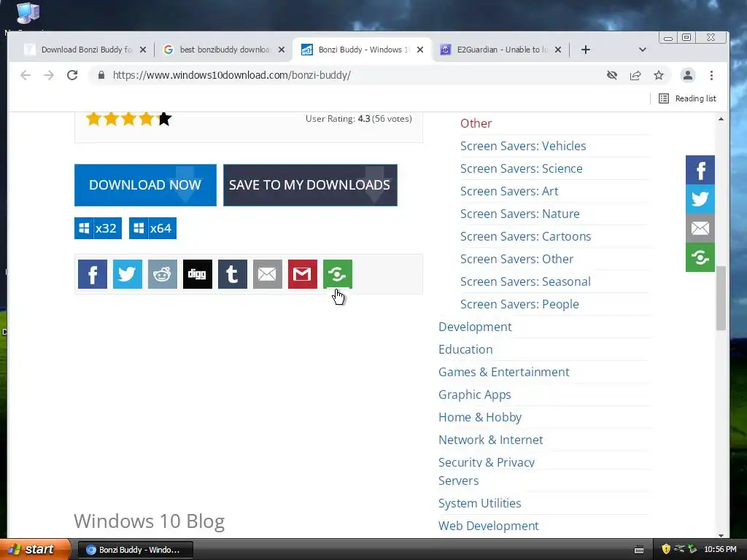Switch to Download Bonzi Buddy tab

86,50
